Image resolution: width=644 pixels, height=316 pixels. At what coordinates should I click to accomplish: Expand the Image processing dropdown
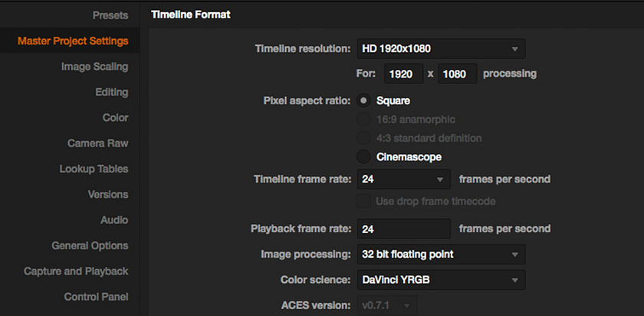pyautogui.click(x=441, y=255)
